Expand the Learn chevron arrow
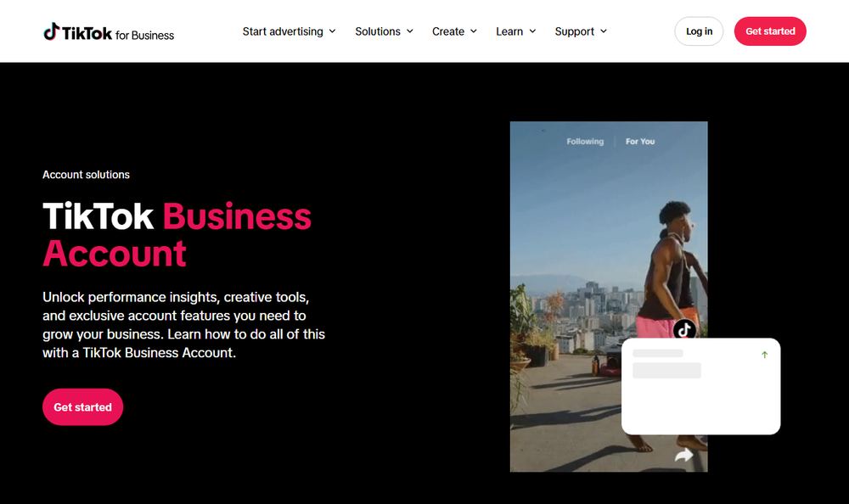 533,31
